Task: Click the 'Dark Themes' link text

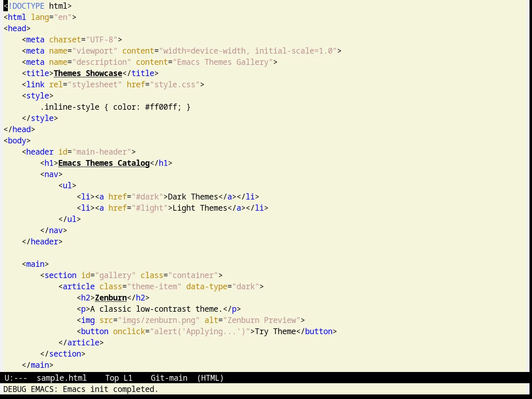Action: [x=193, y=197]
